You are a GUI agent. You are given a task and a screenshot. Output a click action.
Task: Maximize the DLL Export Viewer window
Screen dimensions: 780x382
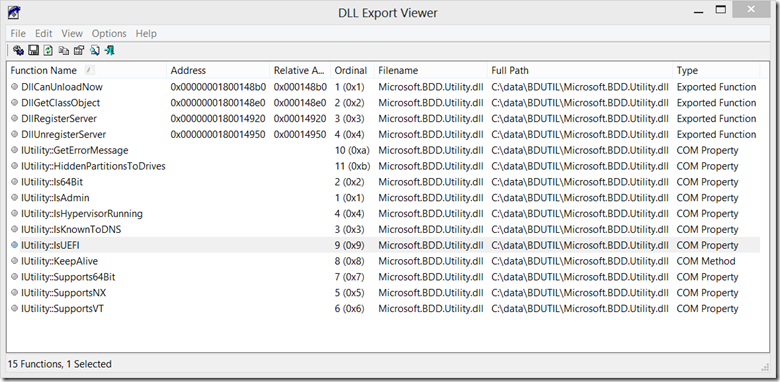click(721, 10)
